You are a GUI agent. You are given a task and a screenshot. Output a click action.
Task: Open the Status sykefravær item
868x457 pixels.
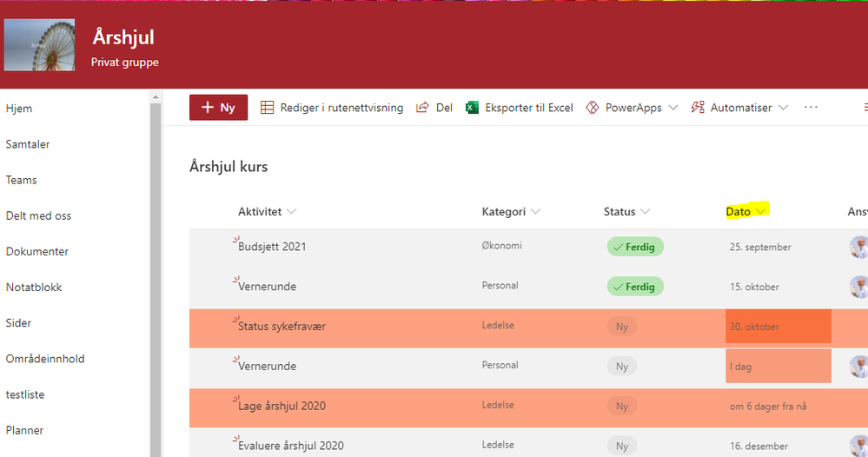(282, 327)
